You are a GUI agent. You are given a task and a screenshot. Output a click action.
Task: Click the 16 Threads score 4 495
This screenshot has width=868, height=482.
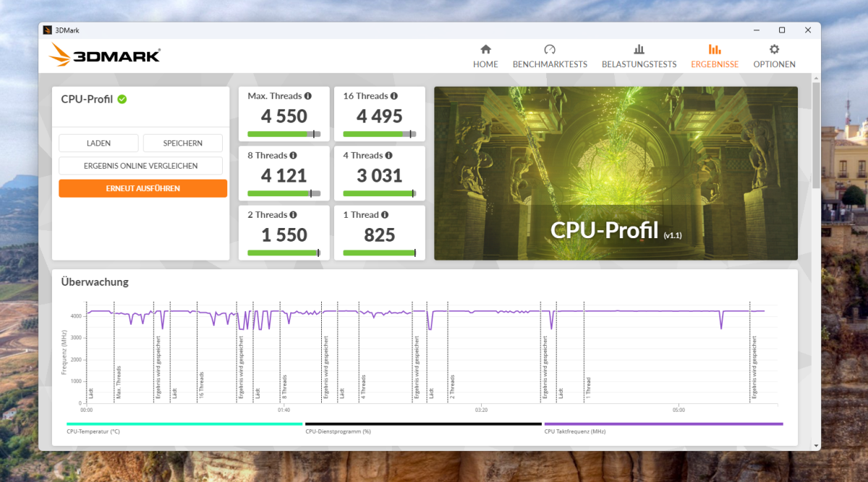(380, 117)
